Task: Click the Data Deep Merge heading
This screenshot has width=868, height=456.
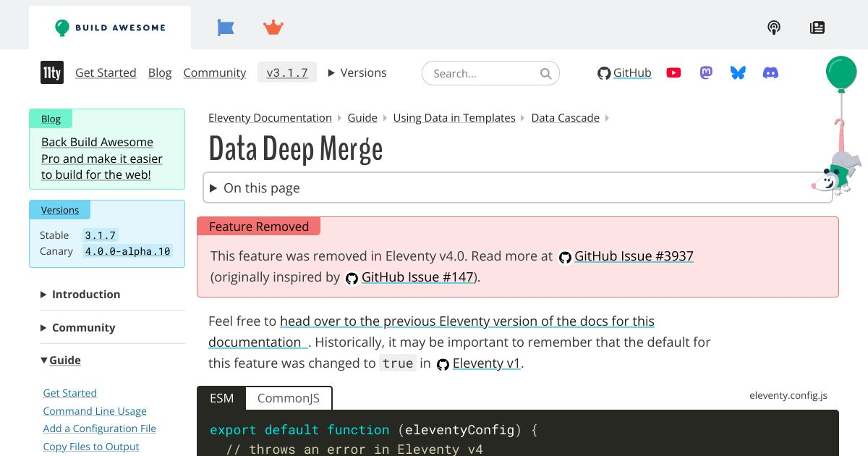Action: 295,149
